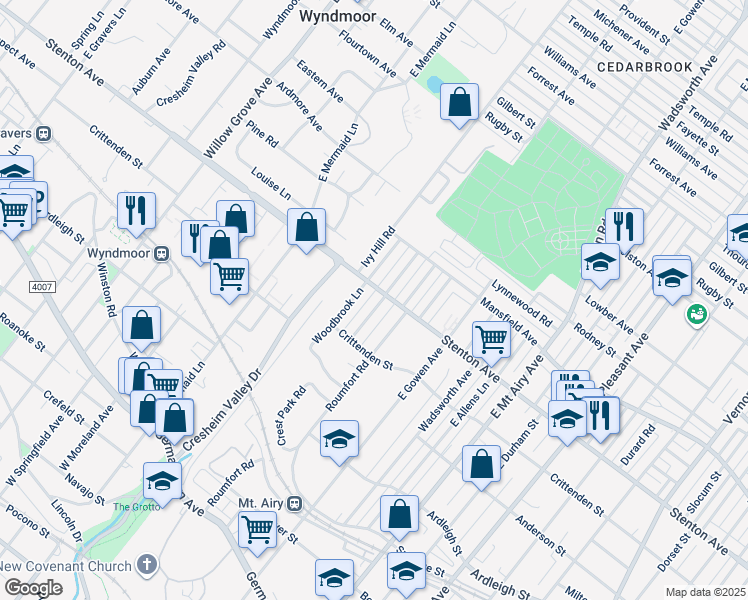748x600 pixels.
Task: Select the shopping bag marker on Stenton Ave by Louise Ln
Action: click(x=306, y=229)
